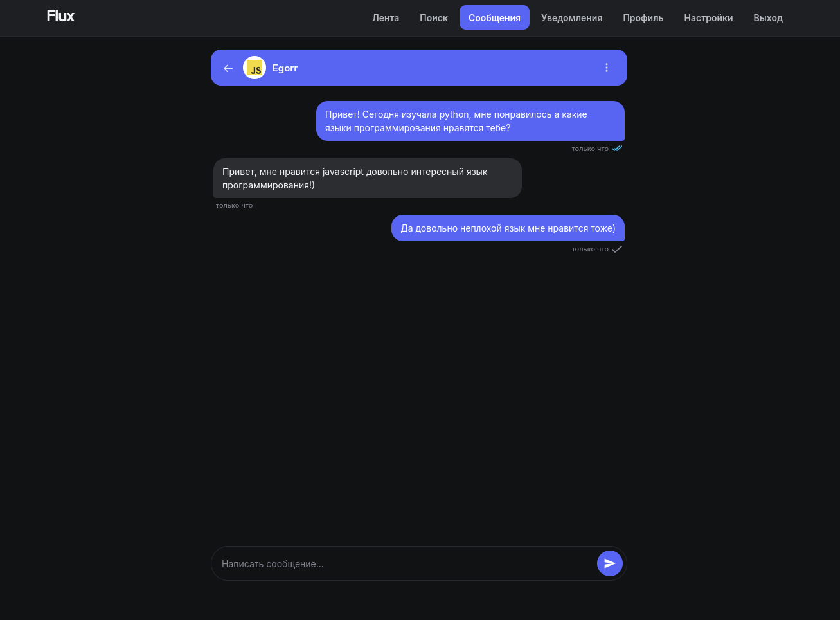Open the Поиск search page

click(x=434, y=18)
